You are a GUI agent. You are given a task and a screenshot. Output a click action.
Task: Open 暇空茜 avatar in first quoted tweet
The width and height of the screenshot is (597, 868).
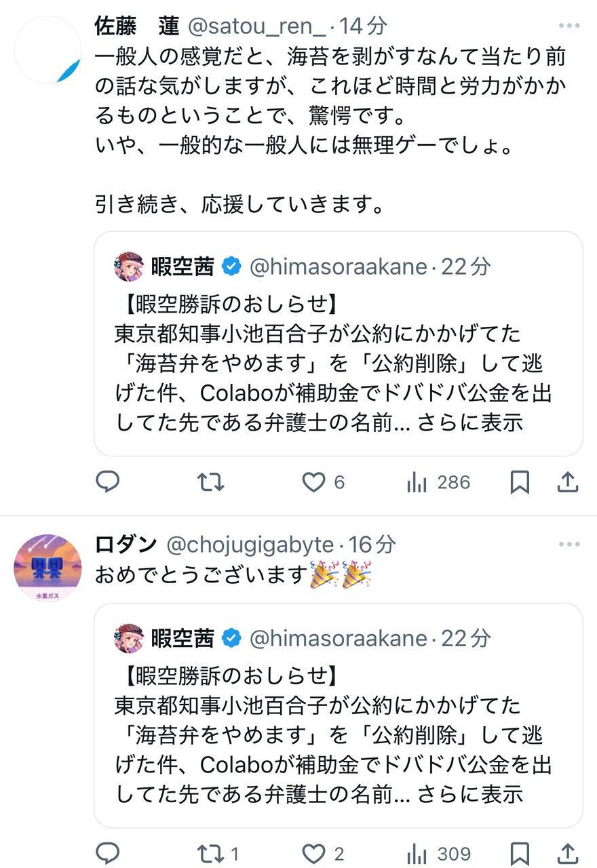pyautogui.click(x=129, y=267)
